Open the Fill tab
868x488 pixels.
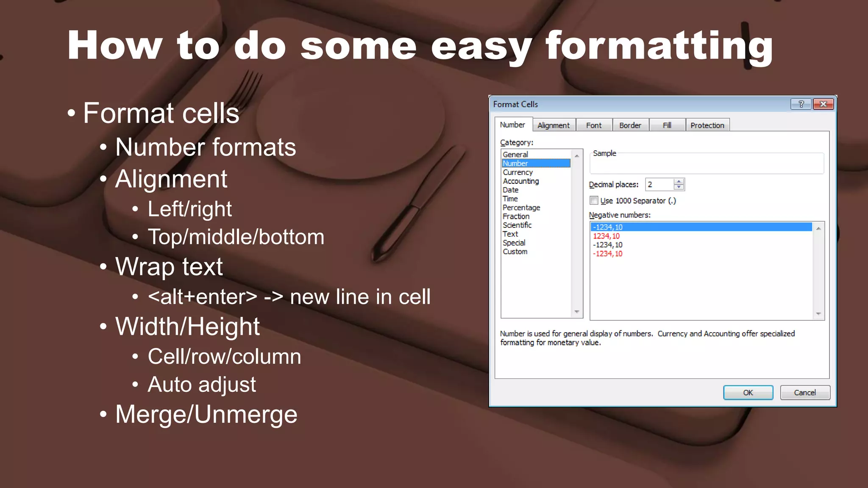(667, 125)
